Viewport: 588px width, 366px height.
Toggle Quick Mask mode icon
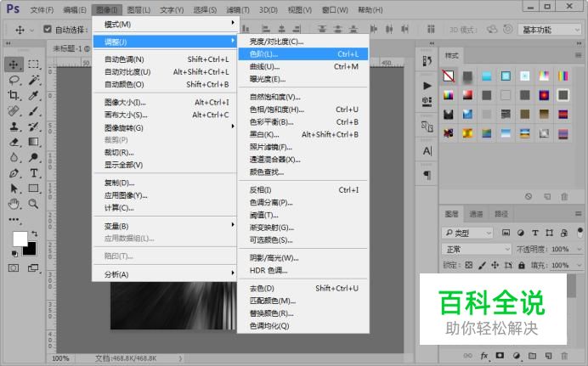14,267
